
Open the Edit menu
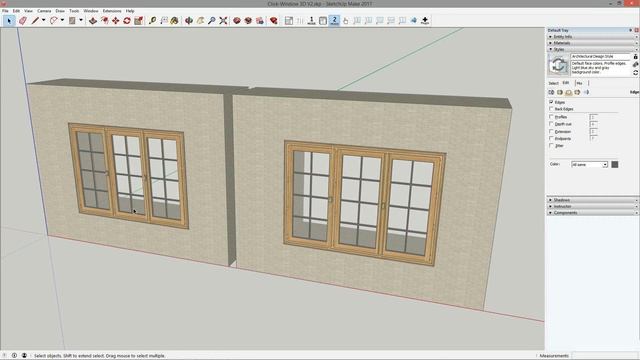(x=16, y=11)
